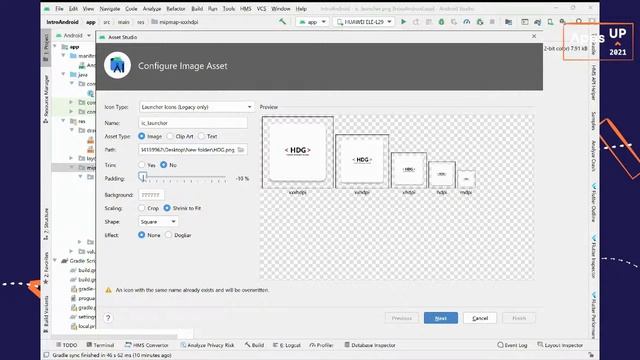The width and height of the screenshot is (640, 360).
Task: Click the IntroAndroid breadcrumb
Action: tap(62, 22)
